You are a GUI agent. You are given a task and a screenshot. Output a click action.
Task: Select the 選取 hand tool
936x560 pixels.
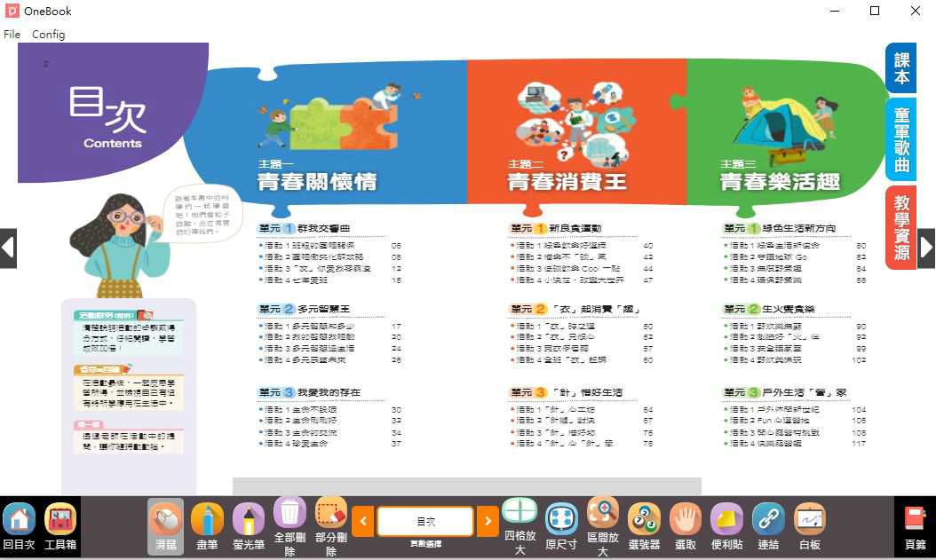tap(686, 526)
